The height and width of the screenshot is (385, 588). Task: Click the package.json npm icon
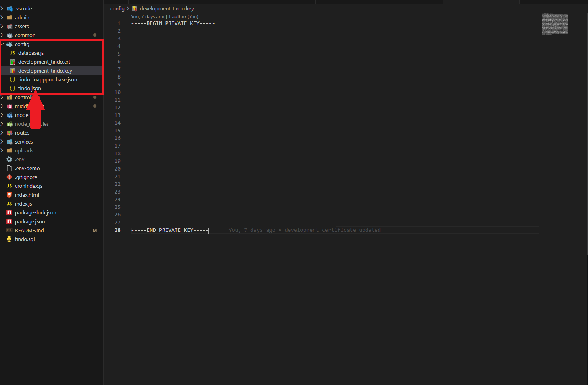9,222
